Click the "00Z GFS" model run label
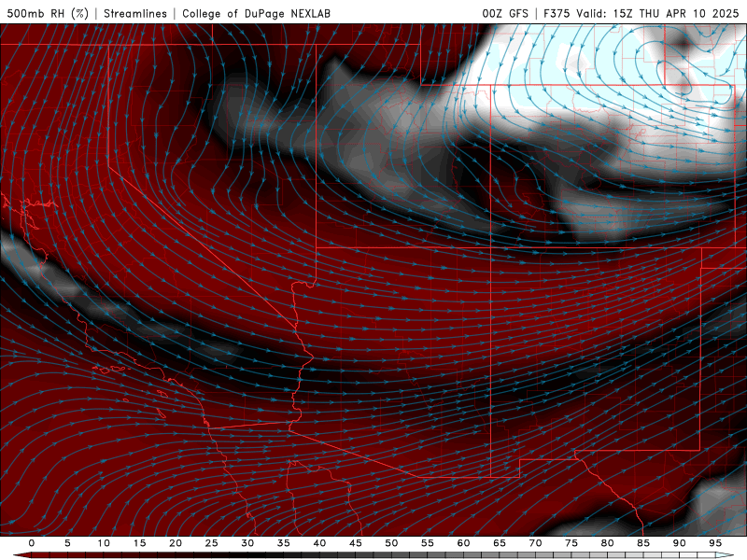Screen dimensions: 747x560 click(x=505, y=13)
